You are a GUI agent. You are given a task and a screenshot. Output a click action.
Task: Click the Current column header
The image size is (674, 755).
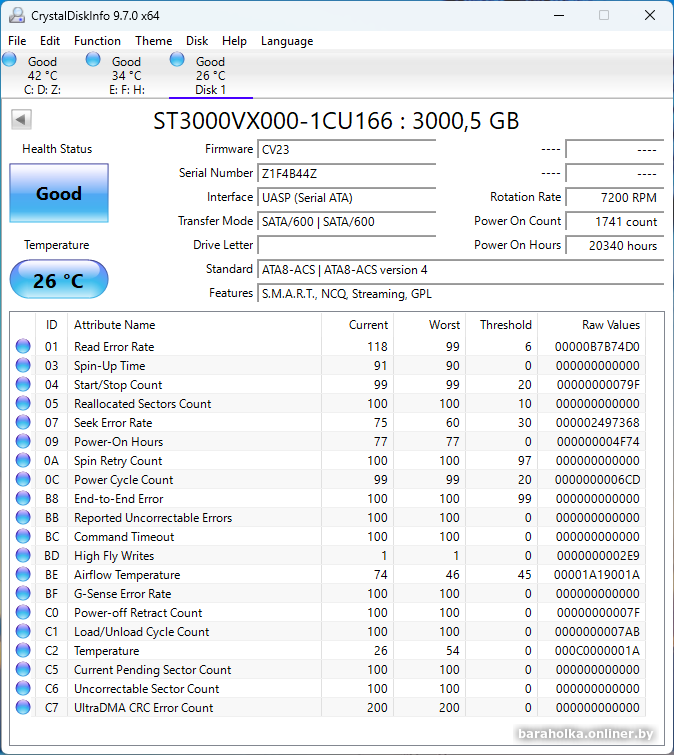[358, 325]
